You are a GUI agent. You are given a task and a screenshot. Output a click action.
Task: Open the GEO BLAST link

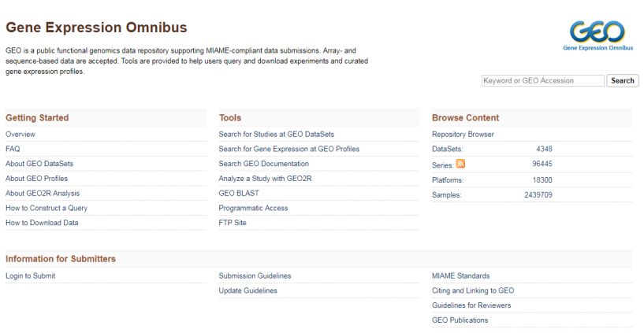click(x=239, y=193)
